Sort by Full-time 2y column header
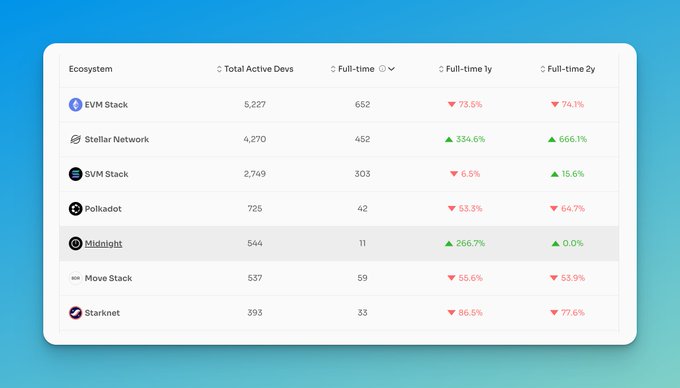 click(x=571, y=69)
